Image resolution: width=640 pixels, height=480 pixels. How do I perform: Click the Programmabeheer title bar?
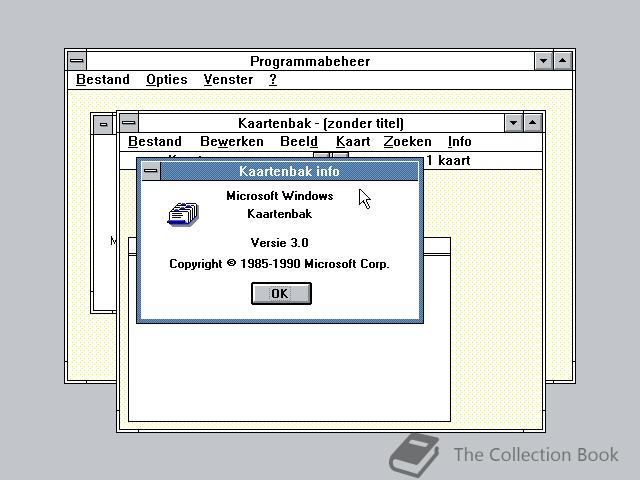310,61
